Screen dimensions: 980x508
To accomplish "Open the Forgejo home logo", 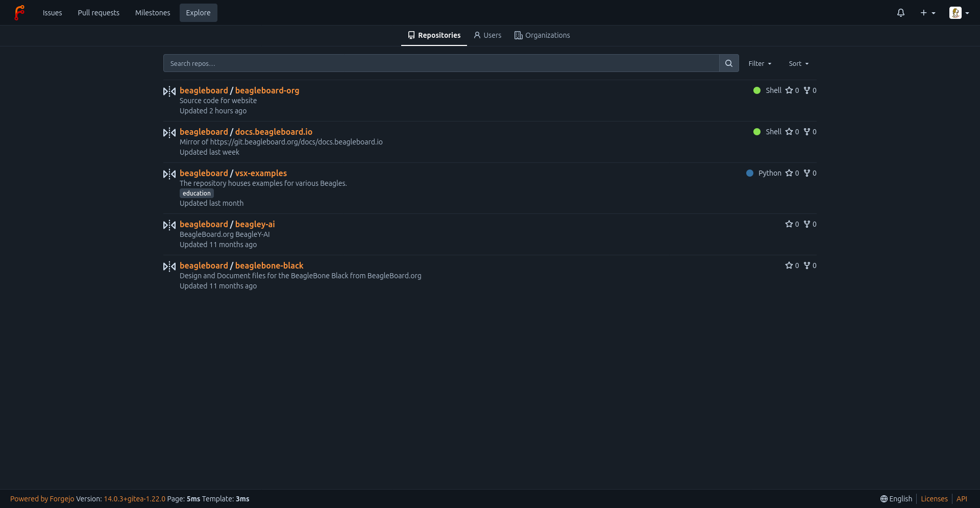I will (x=19, y=13).
